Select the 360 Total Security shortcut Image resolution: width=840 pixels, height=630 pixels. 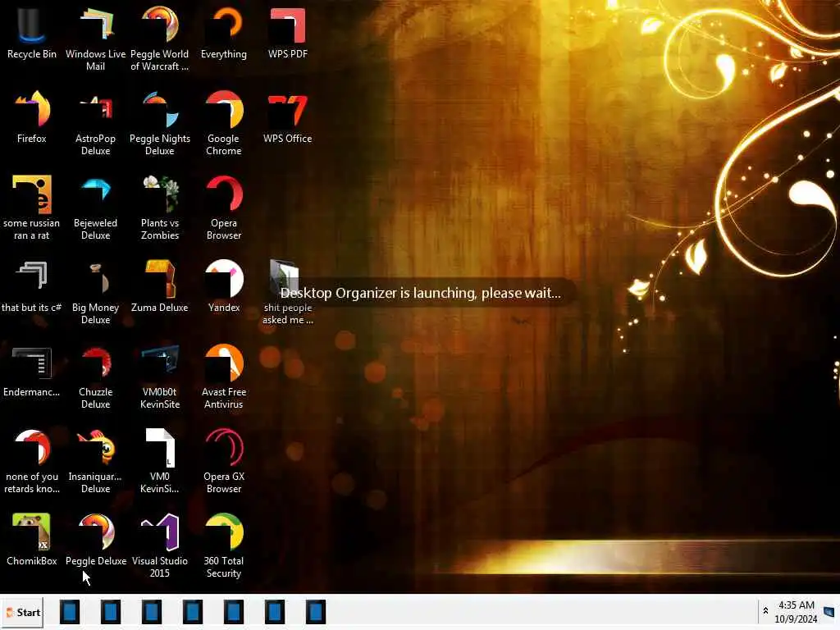[x=224, y=546]
